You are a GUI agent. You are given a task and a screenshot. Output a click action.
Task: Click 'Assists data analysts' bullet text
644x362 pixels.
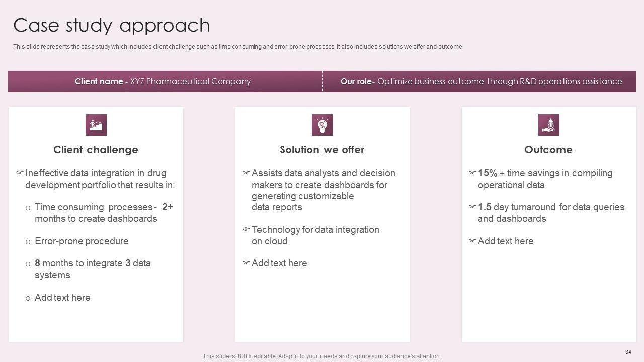[323, 190]
